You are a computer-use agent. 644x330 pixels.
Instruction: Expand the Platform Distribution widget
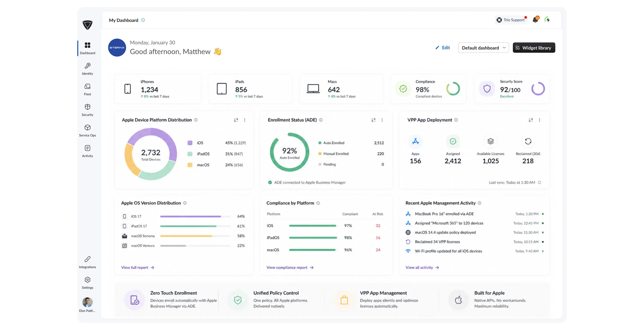click(x=236, y=120)
